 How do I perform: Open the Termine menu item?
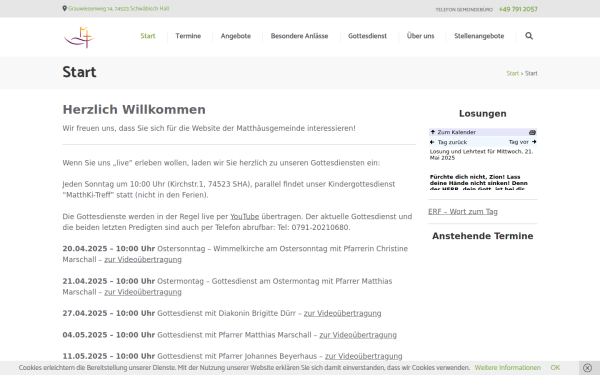(x=188, y=36)
